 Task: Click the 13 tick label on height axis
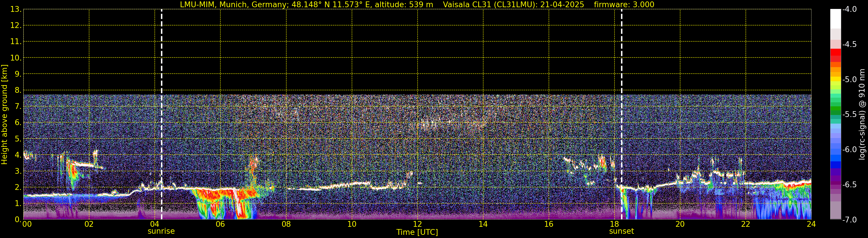click(16, 10)
